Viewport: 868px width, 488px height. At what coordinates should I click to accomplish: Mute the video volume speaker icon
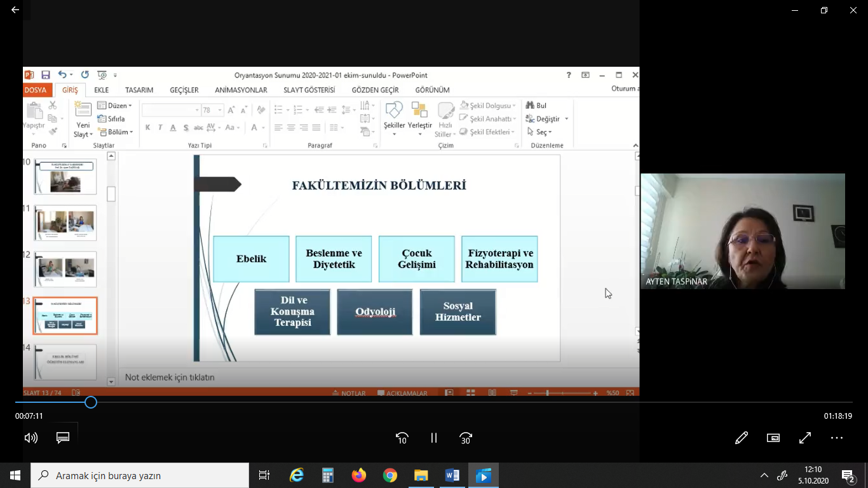(x=31, y=438)
